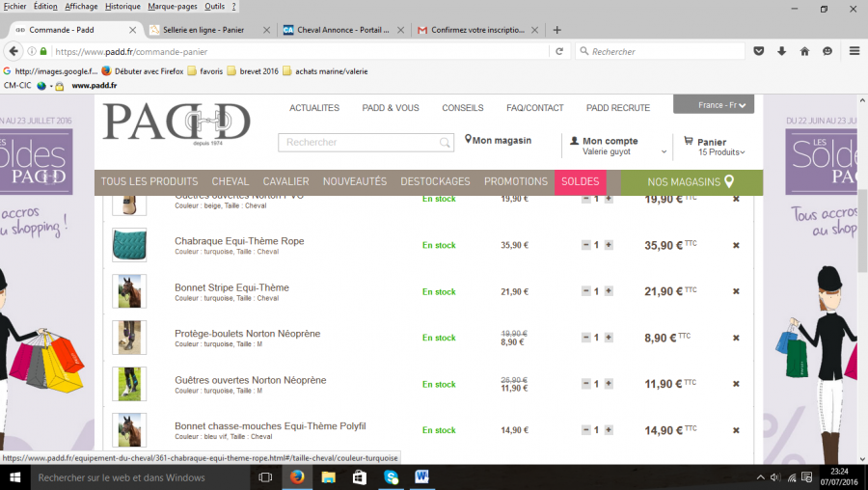Viewport: 868px width, 490px height.
Task: Remove Bonnet Stripe Equi-Thème from cart
Action: 736,291
